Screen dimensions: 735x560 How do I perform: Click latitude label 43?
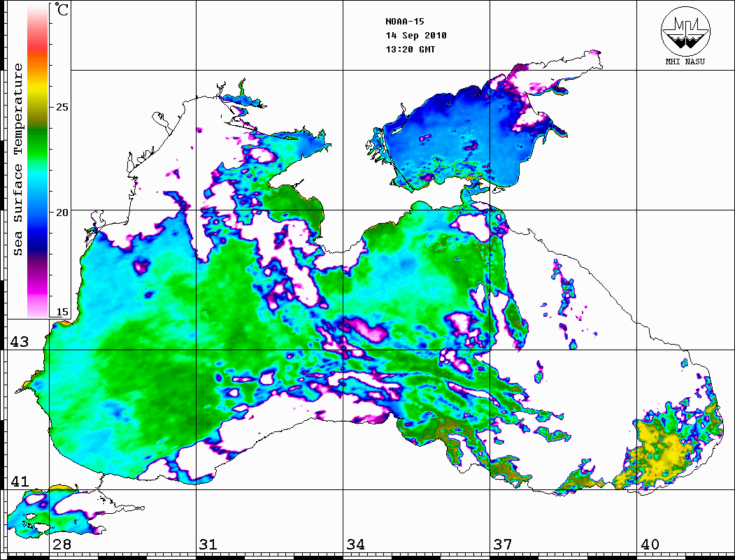click(19, 342)
